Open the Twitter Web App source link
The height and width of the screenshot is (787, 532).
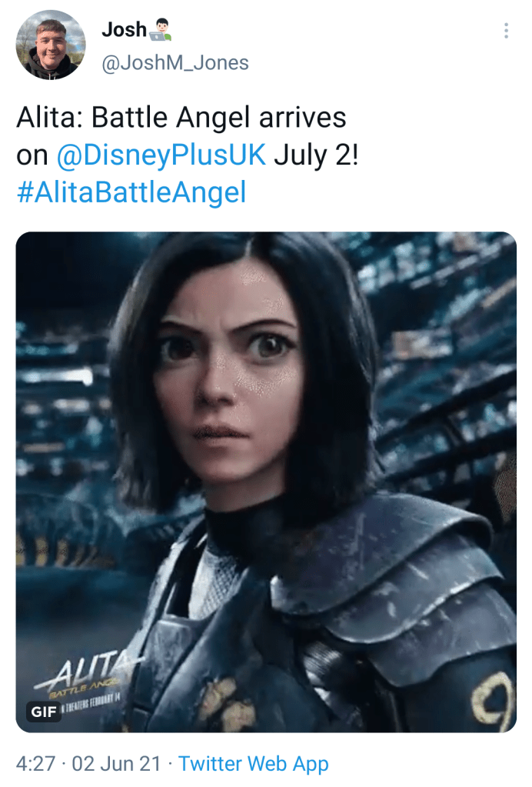point(253,763)
